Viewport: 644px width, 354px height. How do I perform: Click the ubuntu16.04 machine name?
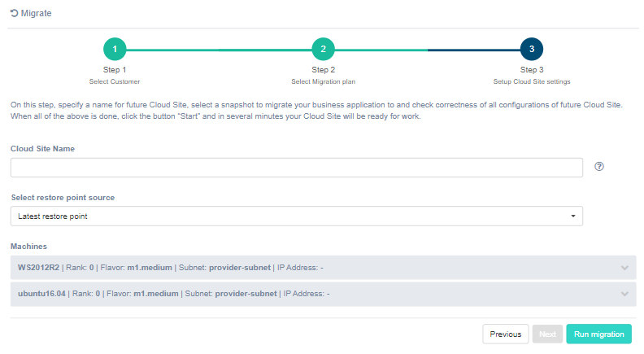coord(40,294)
